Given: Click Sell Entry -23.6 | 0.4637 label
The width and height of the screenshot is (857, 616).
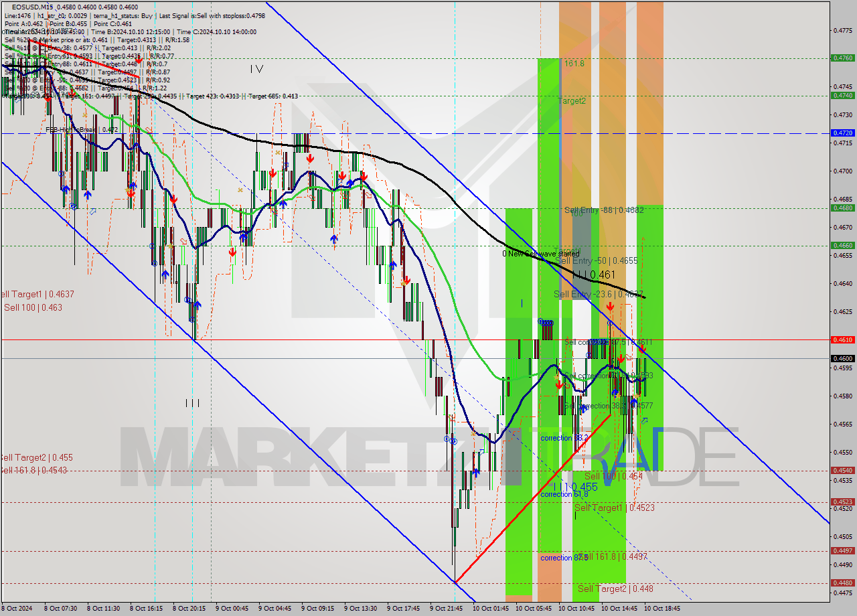Looking at the screenshot, I should point(598,294).
